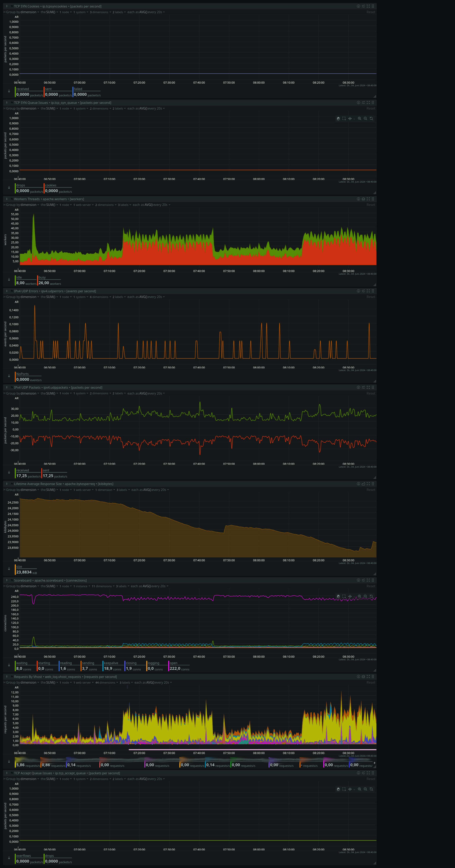Open '1 web server' dropdown on Workers Threads chart
Screen dimensions: 455x868
pyautogui.click(x=83, y=205)
